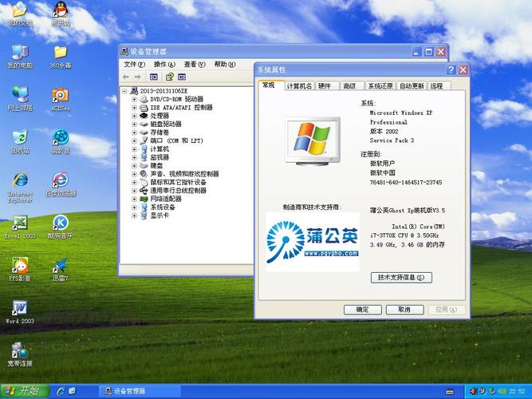Switch to the 计算机名 tab
This screenshot has width=532, height=399.
(x=299, y=86)
